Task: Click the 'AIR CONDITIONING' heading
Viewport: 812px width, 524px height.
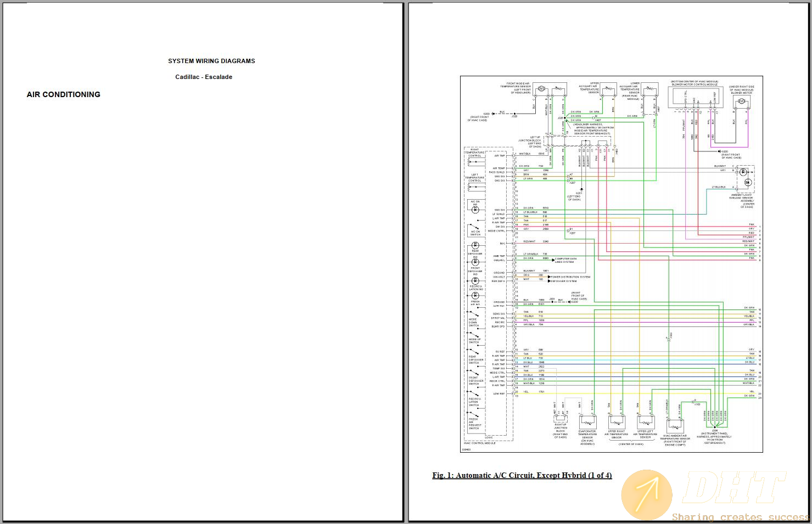Action: tap(64, 94)
